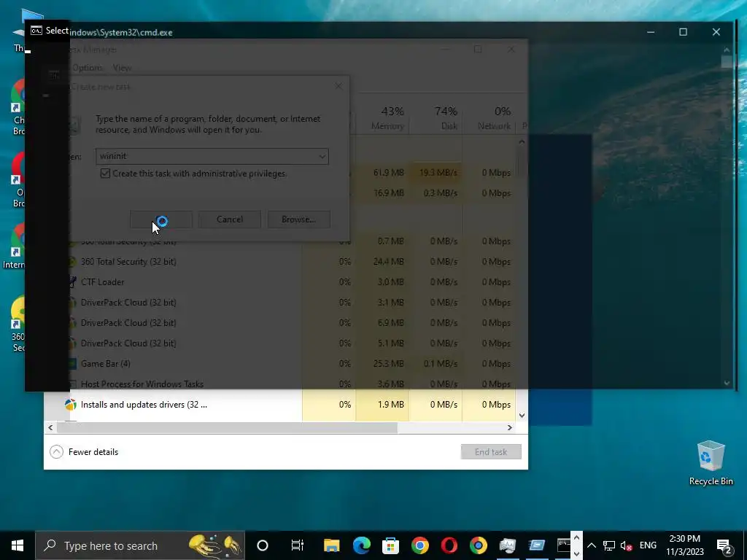Click process list scroll-up arrow
The width and height of the screenshot is (747, 560).
tap(522, 141)
